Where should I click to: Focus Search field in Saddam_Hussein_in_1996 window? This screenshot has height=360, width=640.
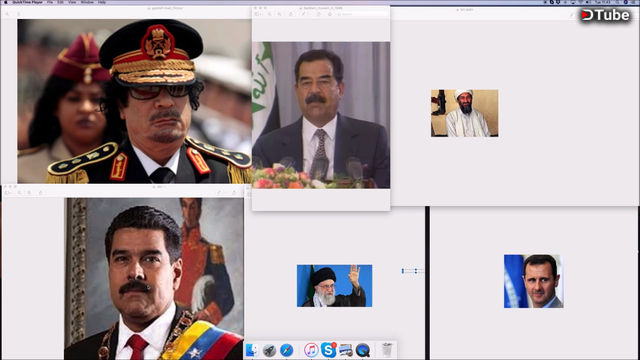(x=362, y=14)
